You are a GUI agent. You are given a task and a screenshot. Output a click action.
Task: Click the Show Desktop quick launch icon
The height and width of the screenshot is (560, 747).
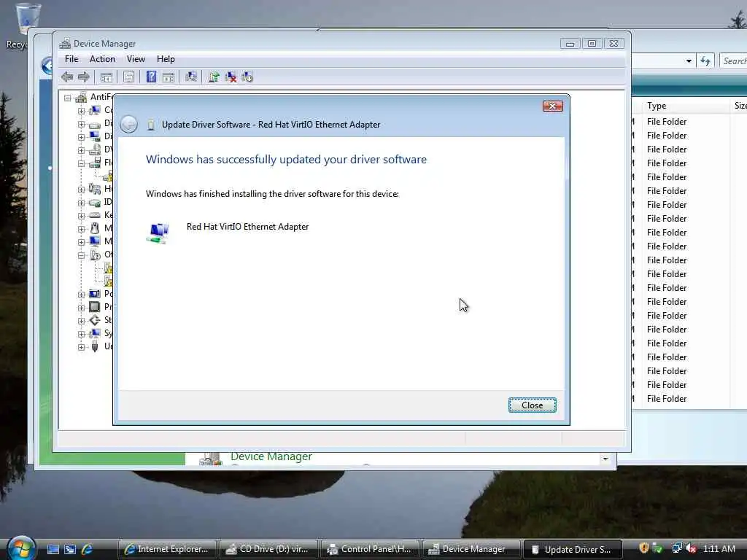coord(53,549)
